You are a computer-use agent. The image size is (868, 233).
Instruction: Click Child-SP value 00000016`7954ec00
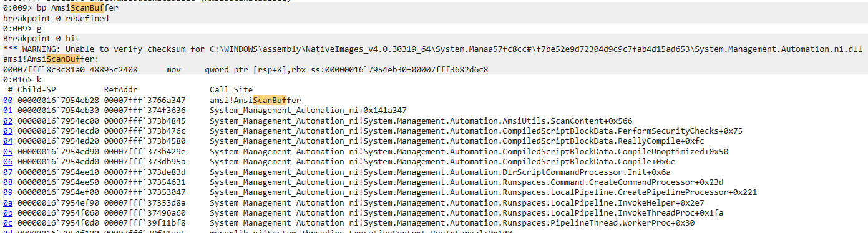pyautogui.click(x=58, y=121)
